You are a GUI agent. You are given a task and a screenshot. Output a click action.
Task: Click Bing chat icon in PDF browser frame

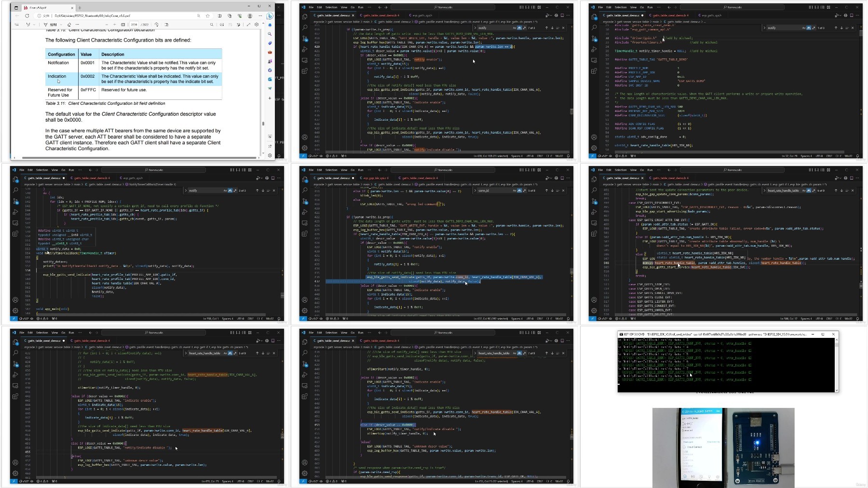[x=270, y=16]
